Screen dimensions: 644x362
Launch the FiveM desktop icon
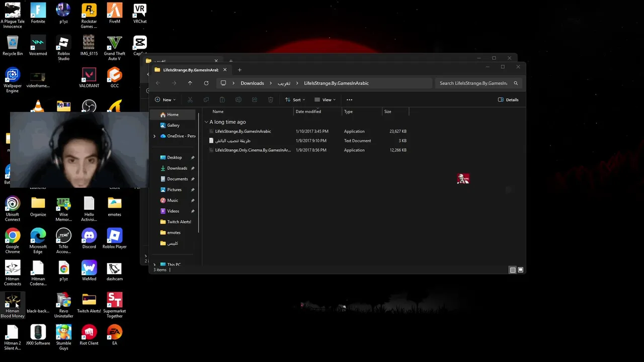coord(114,14)
